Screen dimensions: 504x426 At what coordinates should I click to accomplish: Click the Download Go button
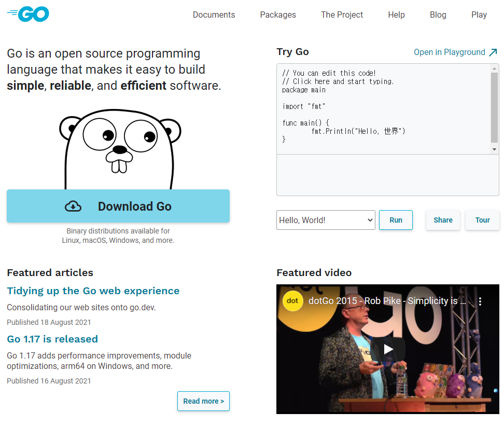(118, 206)
